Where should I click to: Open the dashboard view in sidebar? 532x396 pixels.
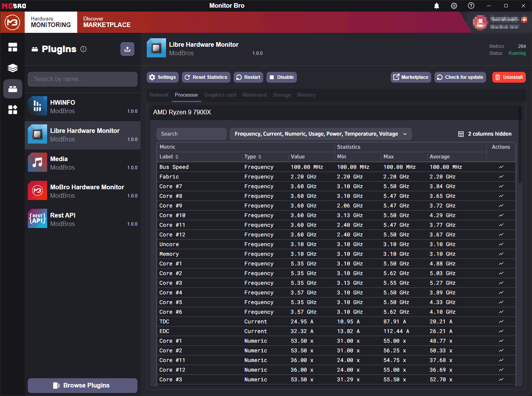click(13, 47)
